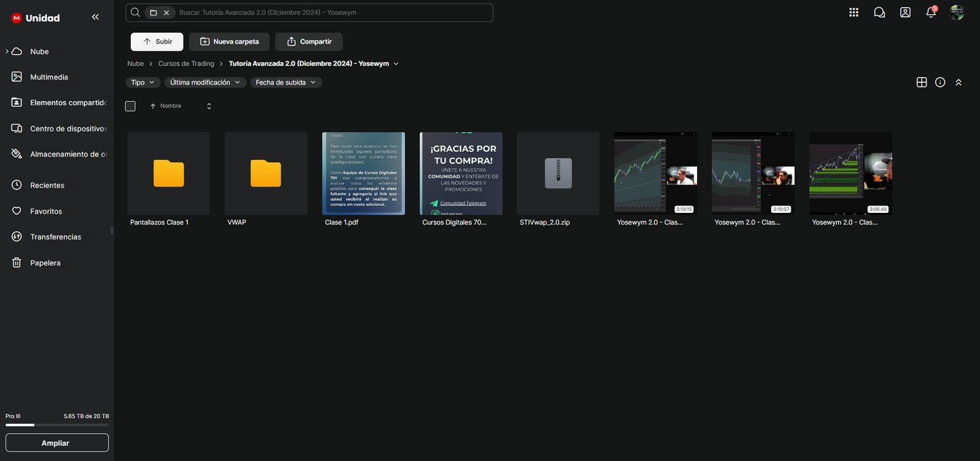Open the chat bubble icon
The image size is (980, 461).
(x=879, y=12)
